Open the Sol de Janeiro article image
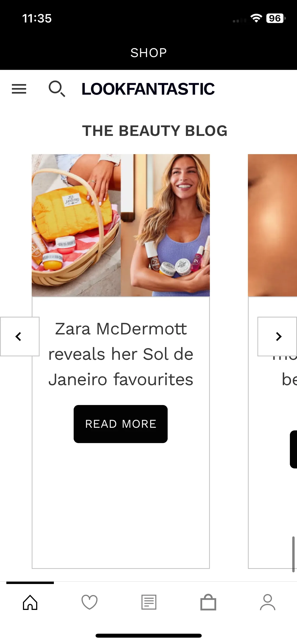Viewport: 297px width, 644px height. 121,225
